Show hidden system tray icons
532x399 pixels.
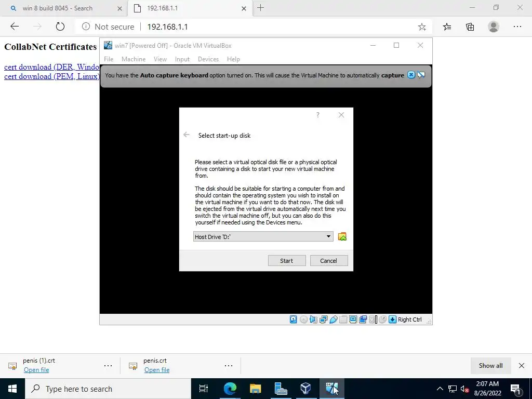click(x=440, y=389)
